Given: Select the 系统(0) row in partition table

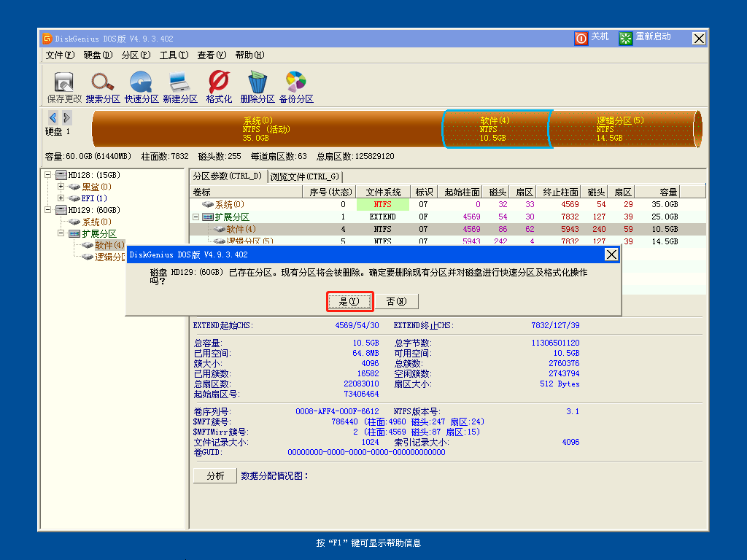Looking at the screenshot, I should pyautogui.click(x=447, y=204).
